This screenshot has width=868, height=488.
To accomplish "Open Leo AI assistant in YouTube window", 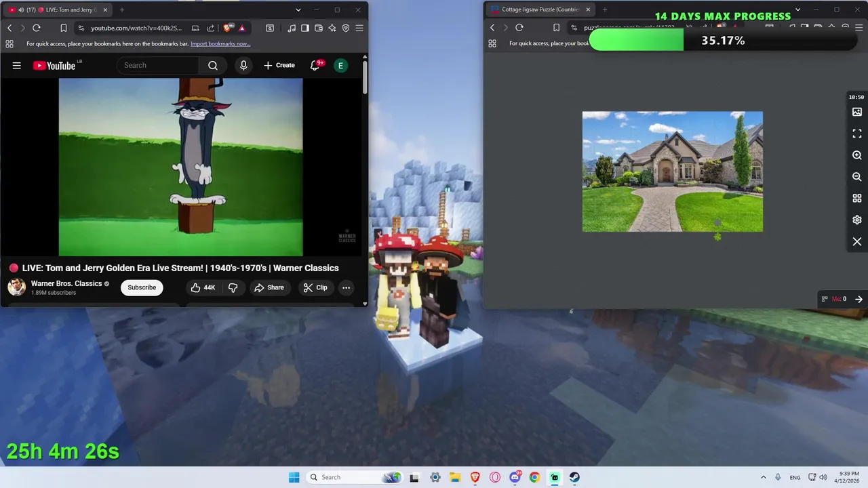I will coord(332,28).
